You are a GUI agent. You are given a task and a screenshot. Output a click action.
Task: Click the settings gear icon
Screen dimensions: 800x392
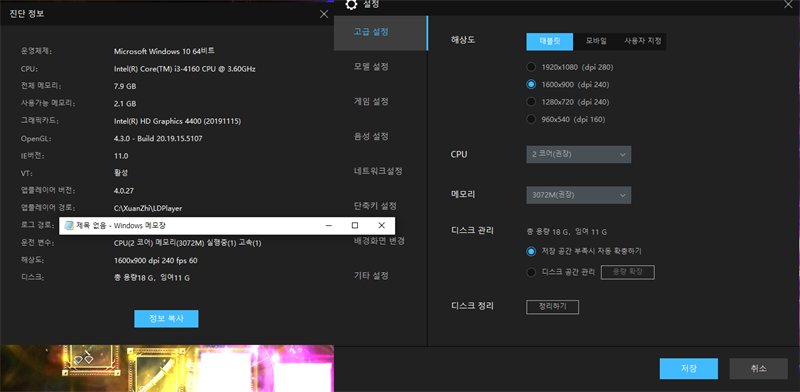(x=351, y=5)
